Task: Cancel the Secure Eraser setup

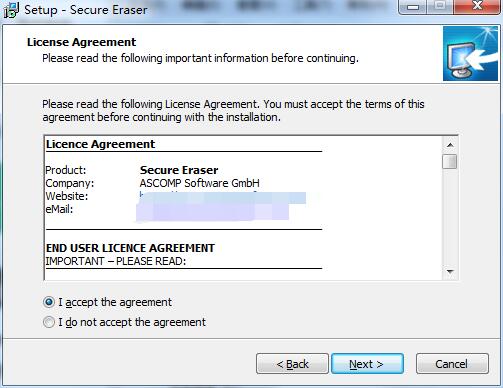Action: pyautogui.click(x=452, y=364)
